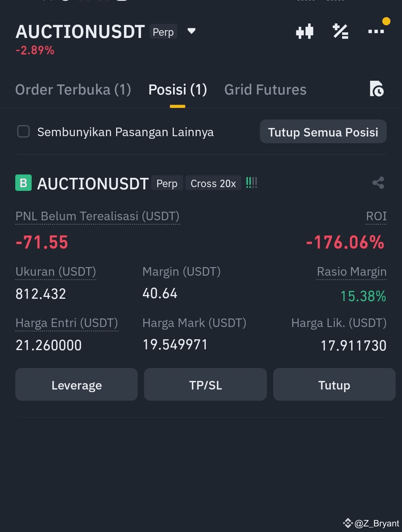This screenshot has height=532, width=402.
Task: Click Tutup to close position
Action: [334, 385]
